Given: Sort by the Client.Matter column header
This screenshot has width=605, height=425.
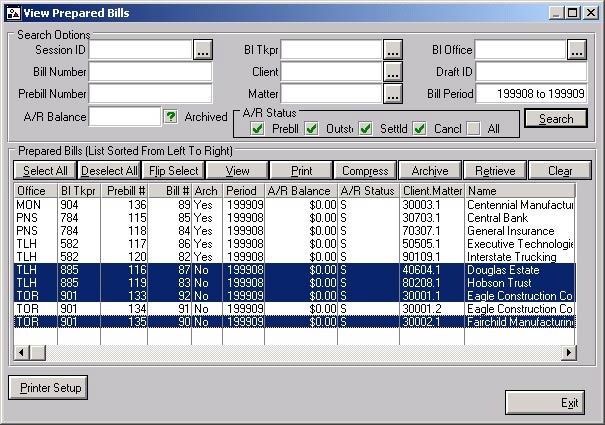Looking at the screenshot, I should [432, 191].
